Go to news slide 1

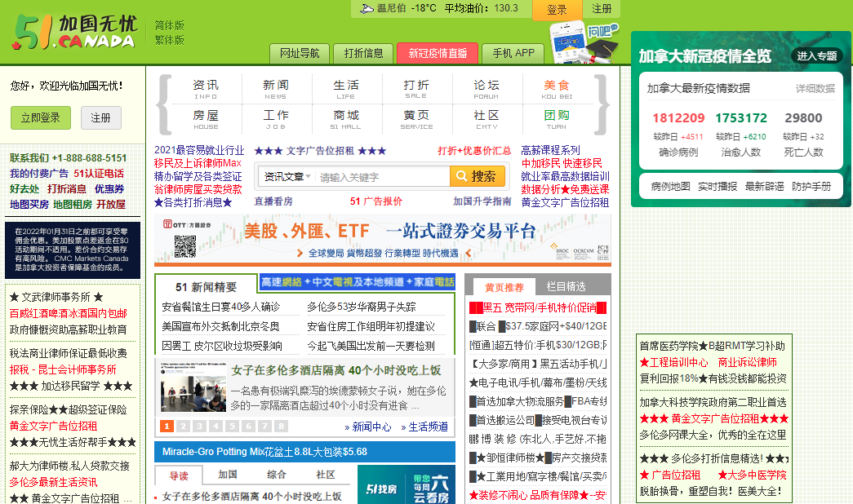(167, 426)
